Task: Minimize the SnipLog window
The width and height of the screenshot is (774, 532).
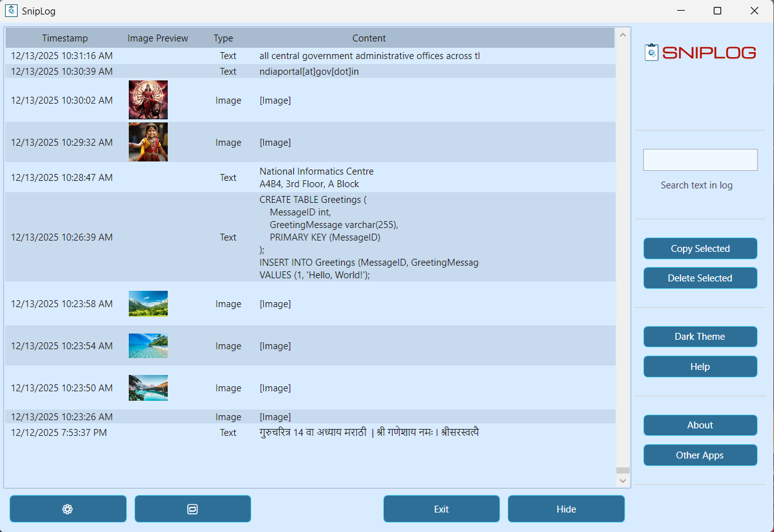Action: pyautogui.click(x=680, y=11)
